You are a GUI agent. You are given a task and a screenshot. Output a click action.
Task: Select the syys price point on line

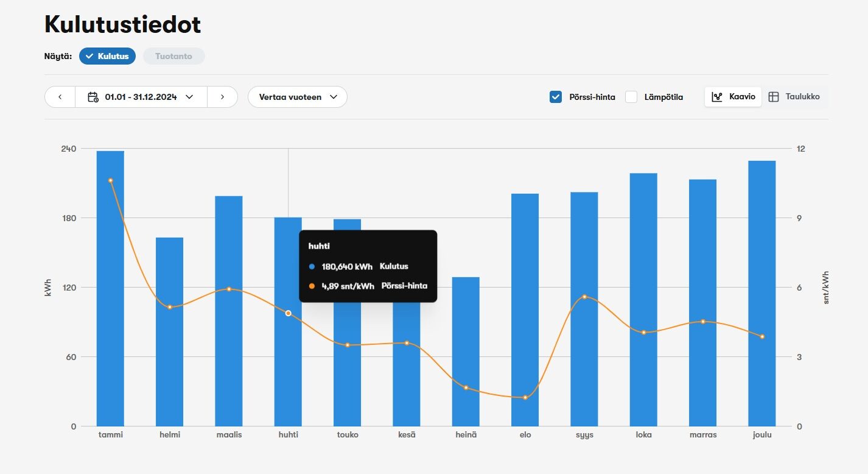[x=584, y=297]
